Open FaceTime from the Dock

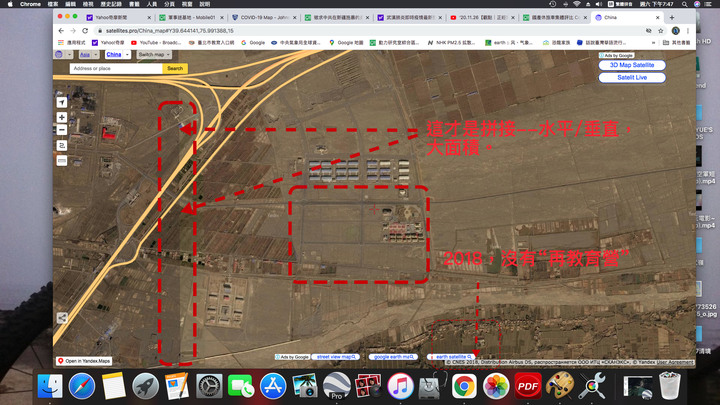click(241, 387)
